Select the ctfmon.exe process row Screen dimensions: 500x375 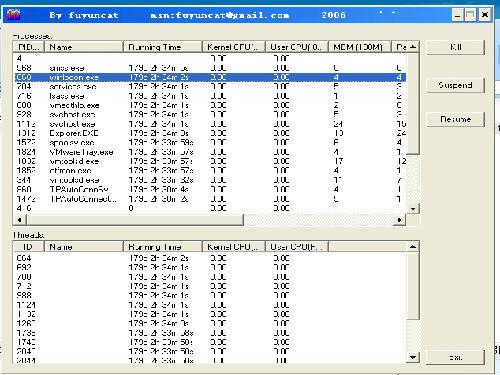[211, 171]
